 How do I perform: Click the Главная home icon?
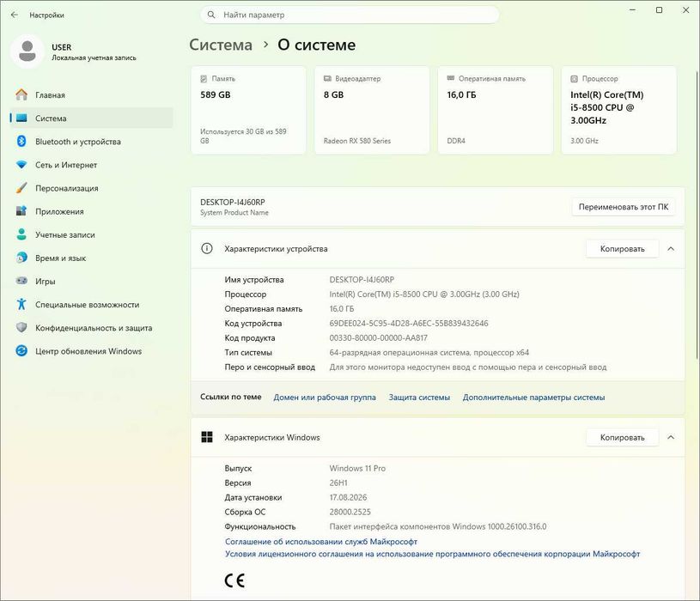(x=21, y=94)
